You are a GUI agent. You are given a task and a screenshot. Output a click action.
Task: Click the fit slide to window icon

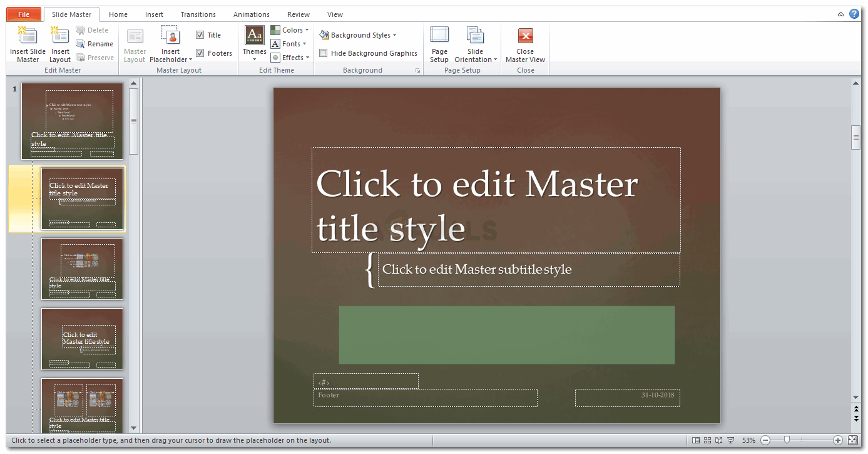(852, 440)
